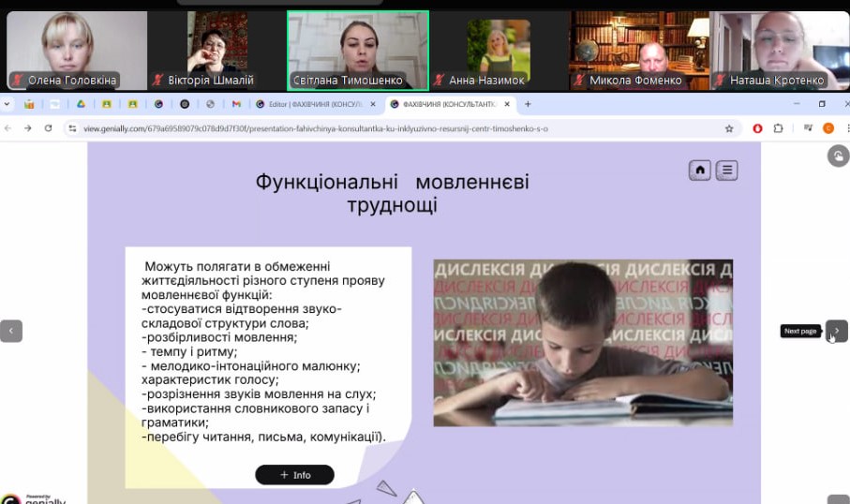Switch to the second Google Classroom tab

133,104
